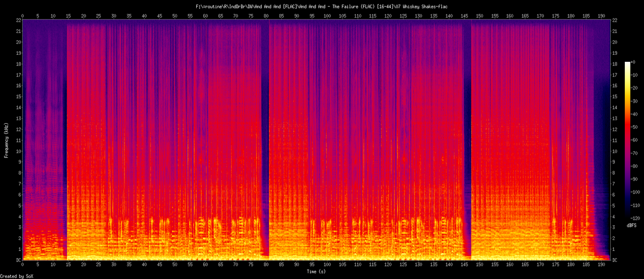Click the "-60" value on the dBFS scale
The width and height of the screenshot is (644, 279).
tap(634, 140)
